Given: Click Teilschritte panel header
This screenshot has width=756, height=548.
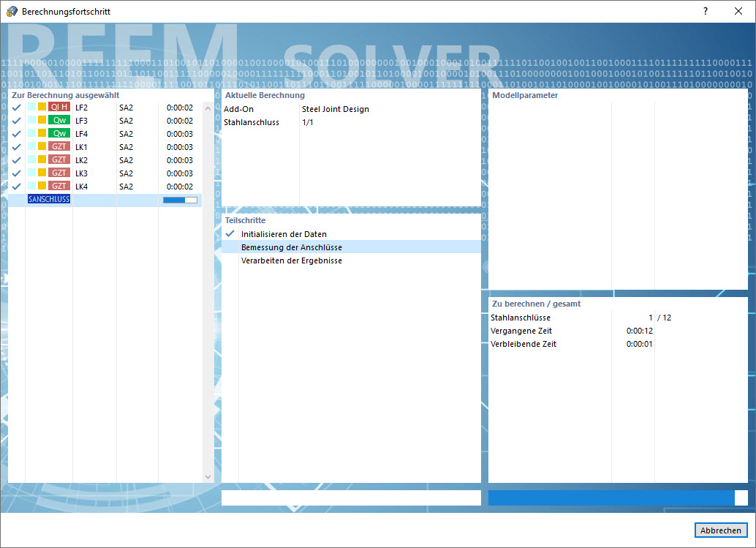Looking at the screenshot, I should (245, 220).
